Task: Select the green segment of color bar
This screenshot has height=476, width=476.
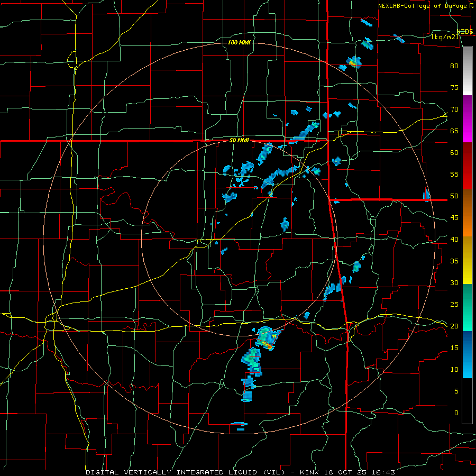Action: 467,307
